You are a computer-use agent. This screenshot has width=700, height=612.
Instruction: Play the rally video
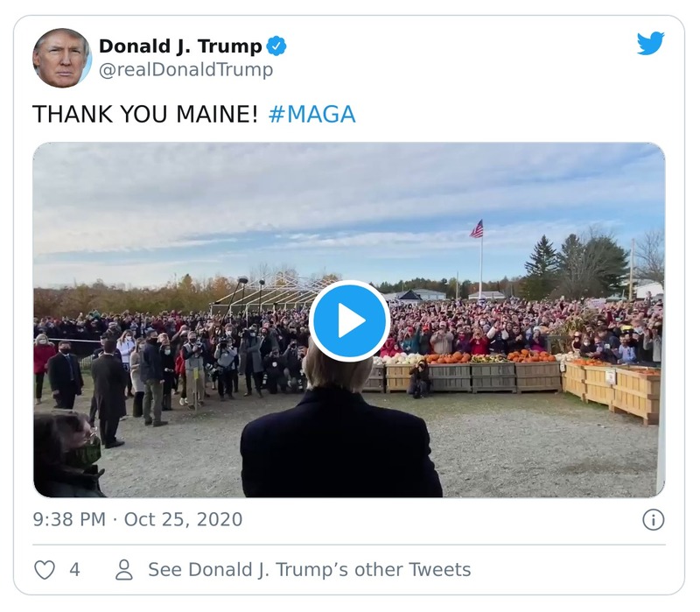click(350, 319)
